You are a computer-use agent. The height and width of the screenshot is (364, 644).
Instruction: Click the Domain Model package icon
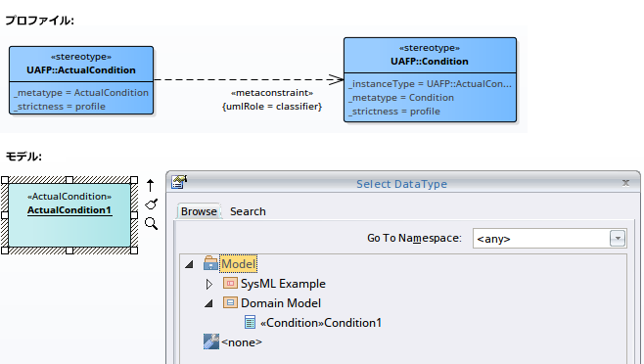point(230,302)
